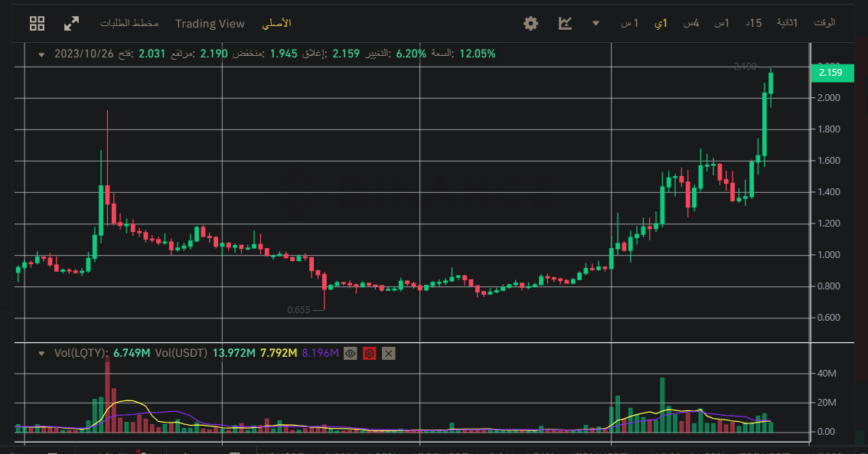Click the 1.000 price axis label
This screenshot has height=454, width=868.
point(829,255)
